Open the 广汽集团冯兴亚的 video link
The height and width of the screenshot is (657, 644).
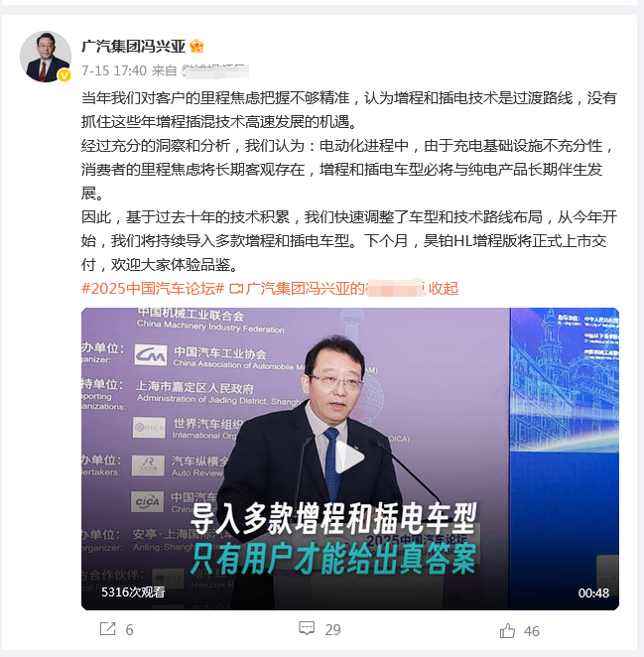point(335,288)
